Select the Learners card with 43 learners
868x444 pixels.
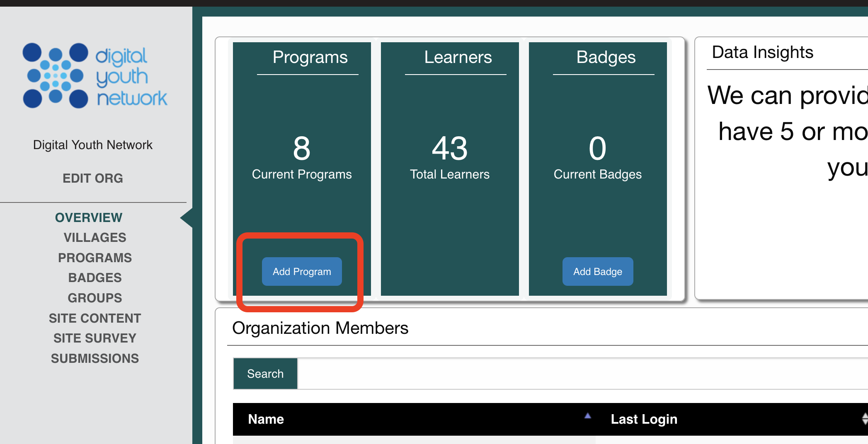(x=450, y=169)
